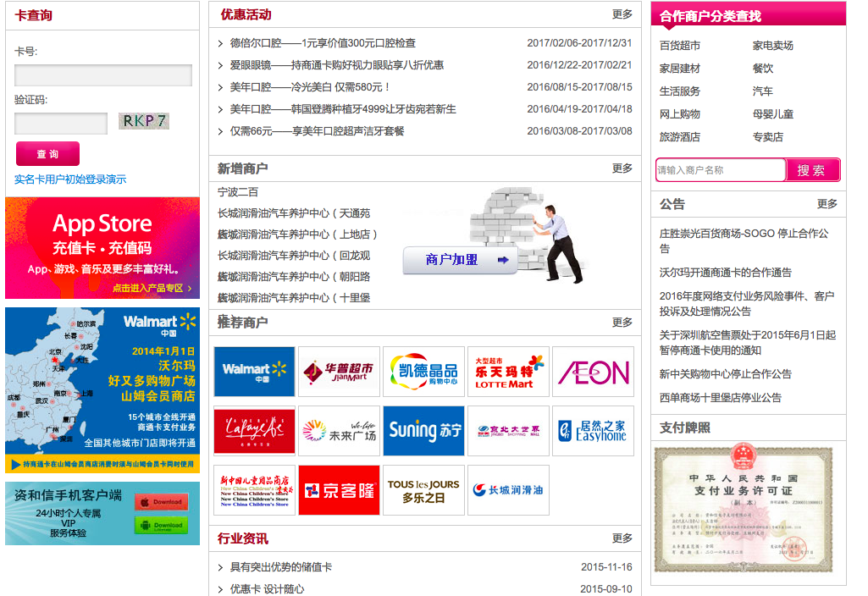Click the Lotte Mart logo
868x596 pixels.
coord(508,372)
